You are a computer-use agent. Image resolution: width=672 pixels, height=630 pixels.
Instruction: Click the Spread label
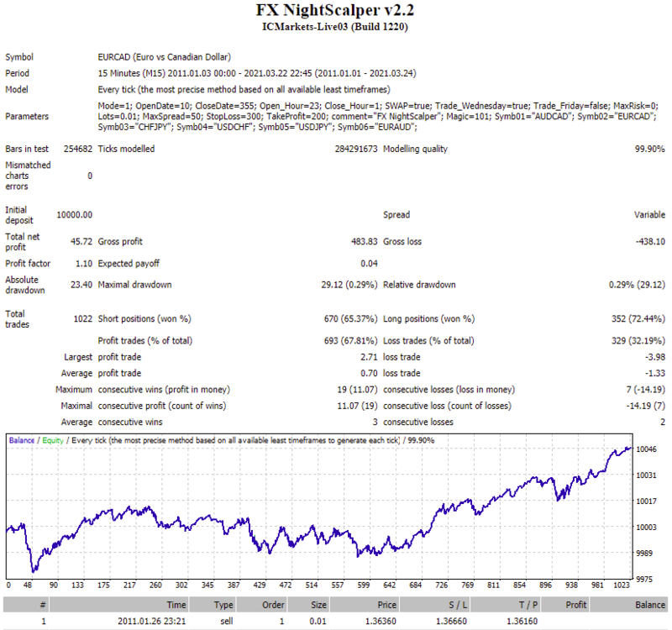[x=396, y=215]
